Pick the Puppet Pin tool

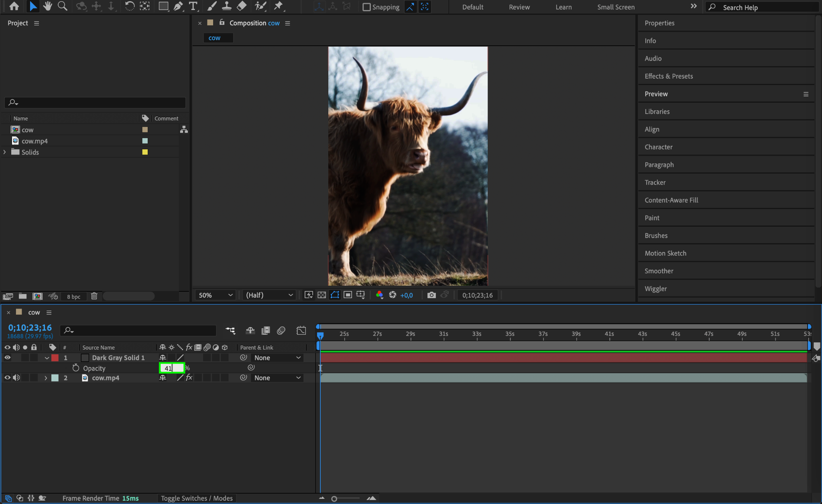click(278, 6)
